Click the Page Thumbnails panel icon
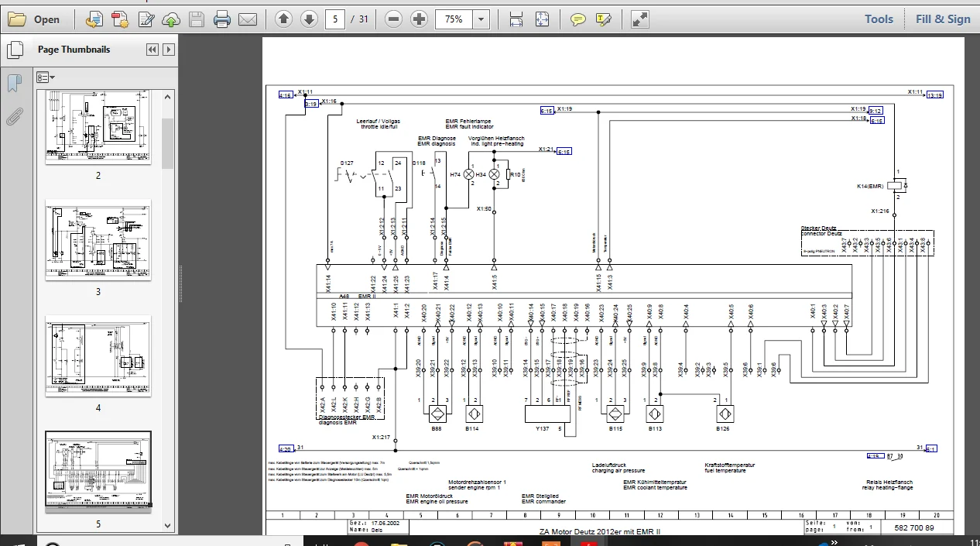 click(14, 51)
